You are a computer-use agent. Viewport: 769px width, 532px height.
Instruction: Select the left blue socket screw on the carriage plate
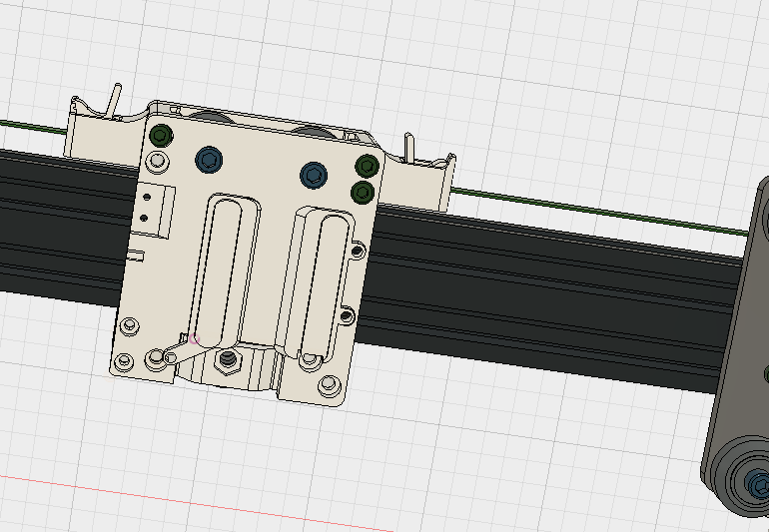pos(209,160)
